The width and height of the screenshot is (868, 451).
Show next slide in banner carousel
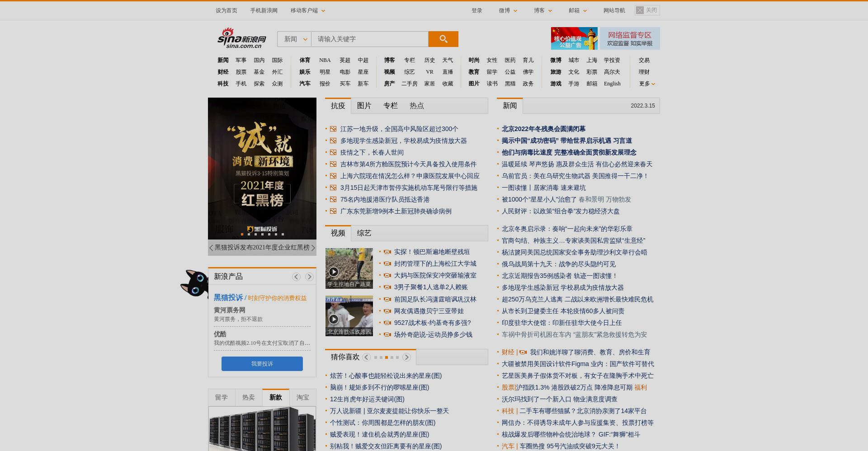tap(313, 248)
